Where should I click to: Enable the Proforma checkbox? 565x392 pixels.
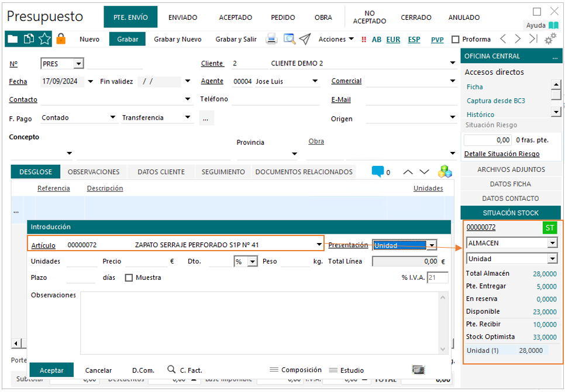pos(456,39)
